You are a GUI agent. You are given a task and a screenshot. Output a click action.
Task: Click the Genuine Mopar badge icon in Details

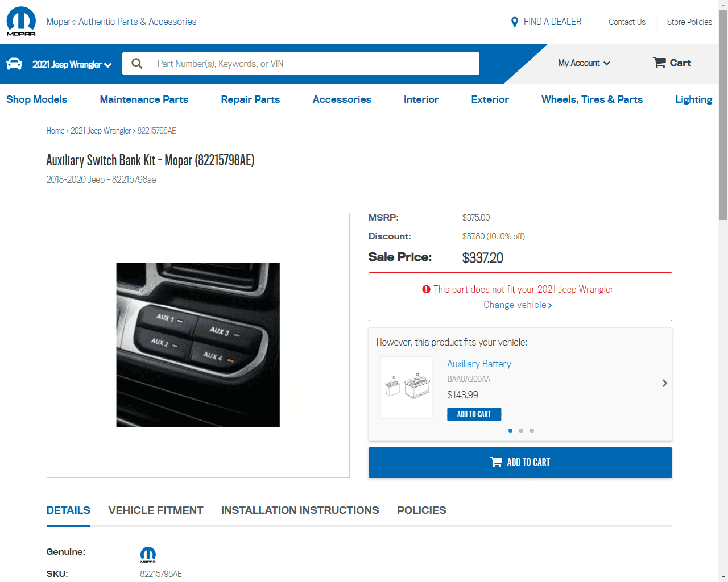click(x=148, y=554)
